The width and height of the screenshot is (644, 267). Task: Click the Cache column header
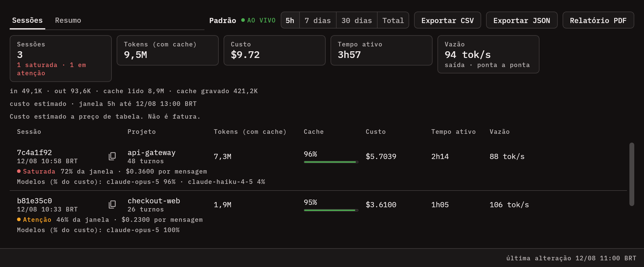point(314,132)
